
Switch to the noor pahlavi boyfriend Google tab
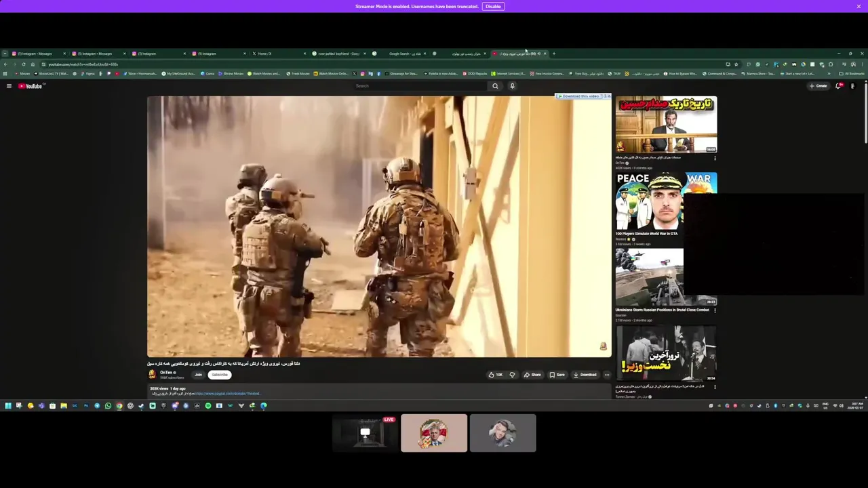338,54
